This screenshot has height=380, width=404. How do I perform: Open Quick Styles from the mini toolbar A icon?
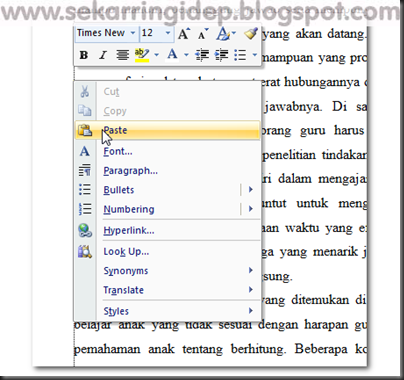click(224, 34)
